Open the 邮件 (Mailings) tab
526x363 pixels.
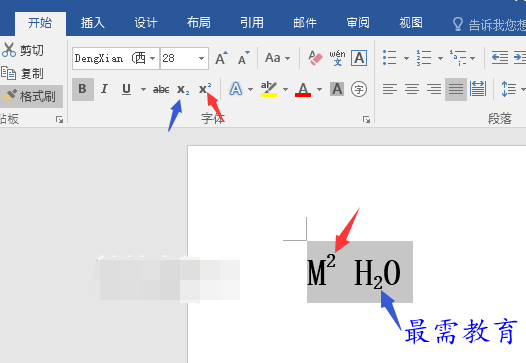[x=305, y=23]
